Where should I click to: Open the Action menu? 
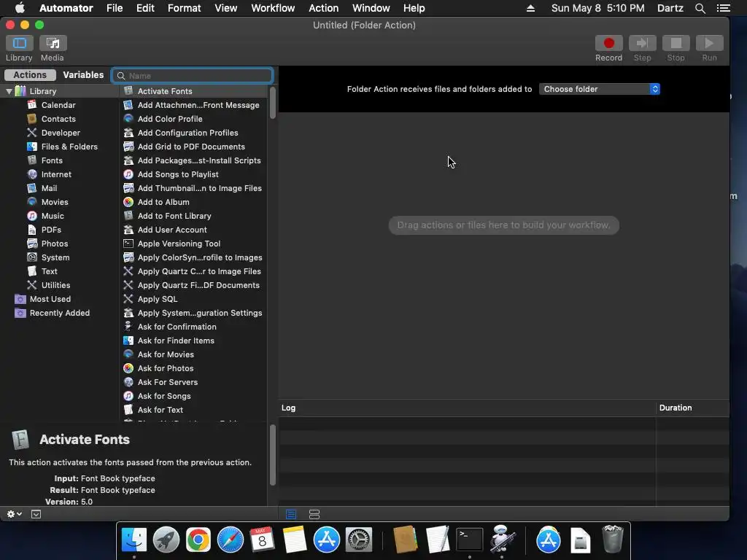pyautogui.click(x=323, y=8)
